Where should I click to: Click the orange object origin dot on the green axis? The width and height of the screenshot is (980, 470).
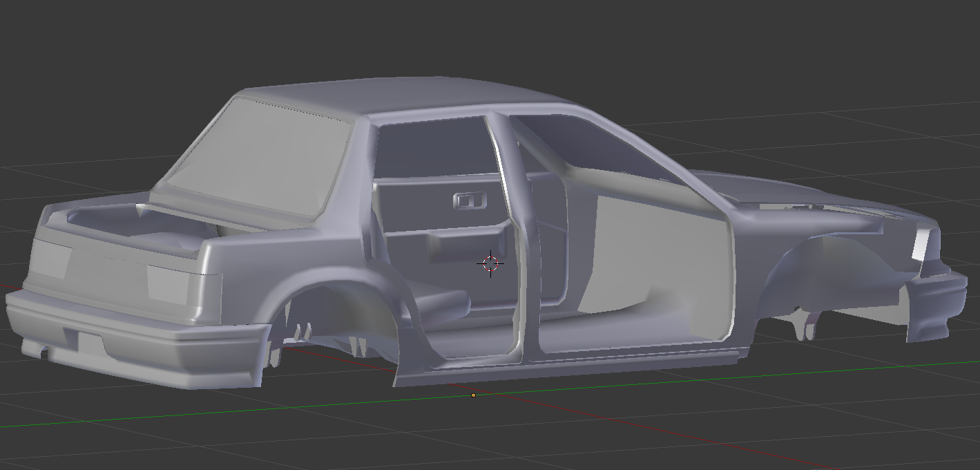(x=473, y=395)
